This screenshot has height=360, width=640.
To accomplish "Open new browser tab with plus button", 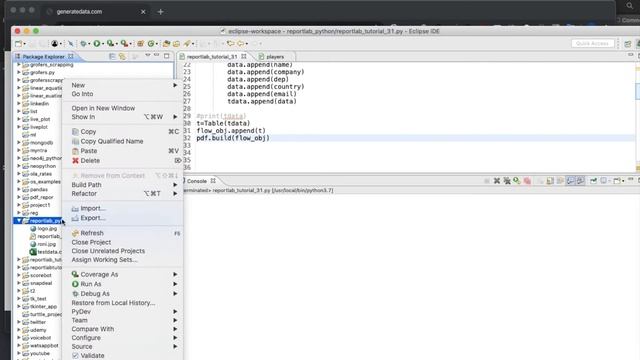I will pos(160,12).
